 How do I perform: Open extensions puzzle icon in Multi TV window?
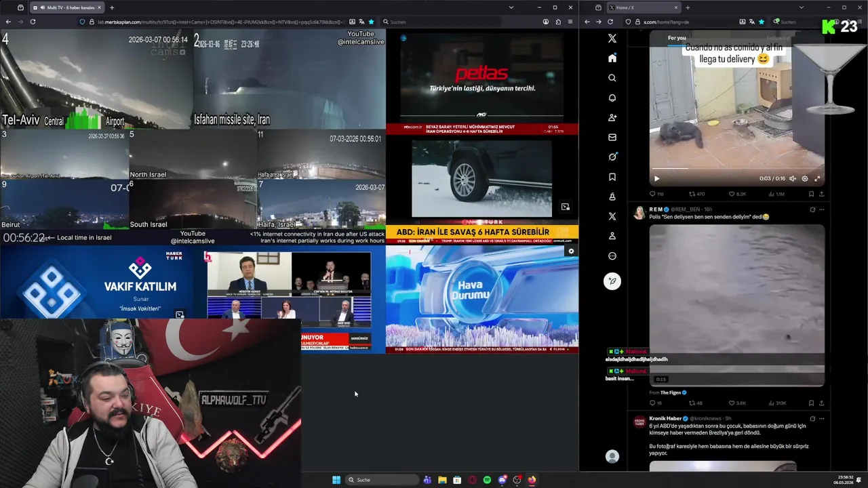tap(558, 22)
